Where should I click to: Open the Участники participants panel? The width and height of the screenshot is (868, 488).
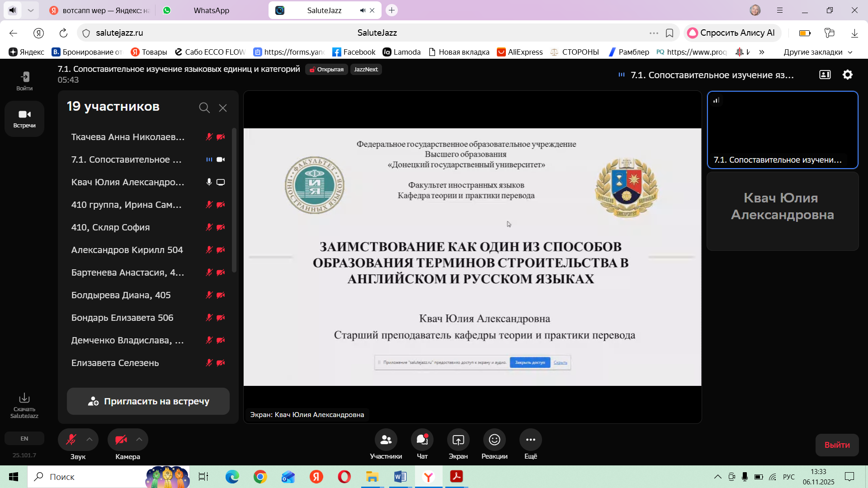(x=386, y=440)
